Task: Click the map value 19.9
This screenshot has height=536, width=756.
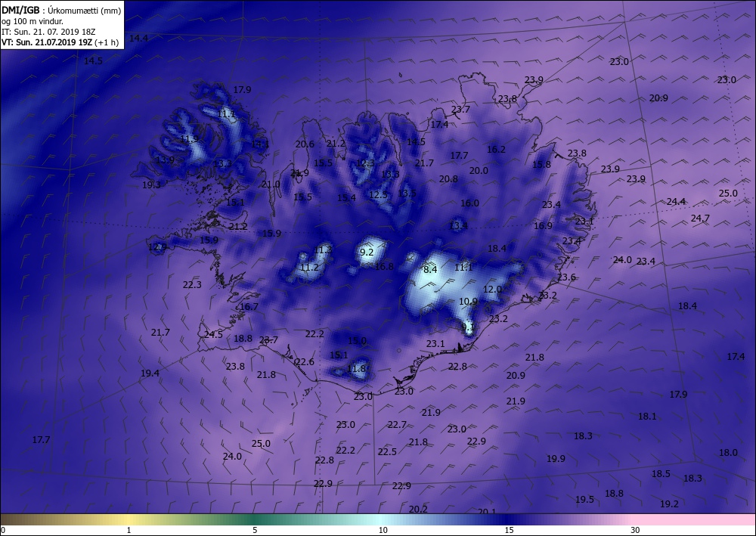Action: [x=556, y=459]
